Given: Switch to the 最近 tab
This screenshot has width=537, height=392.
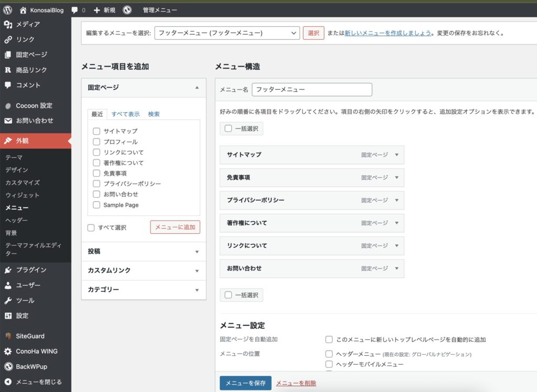Looking at the screenshot, I should pos(97,114).
